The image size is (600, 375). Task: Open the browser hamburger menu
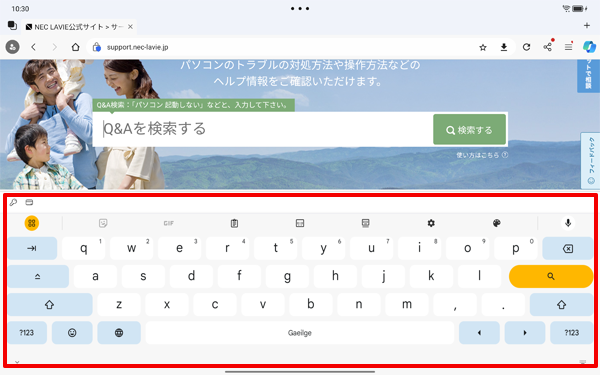click(569, 47)
